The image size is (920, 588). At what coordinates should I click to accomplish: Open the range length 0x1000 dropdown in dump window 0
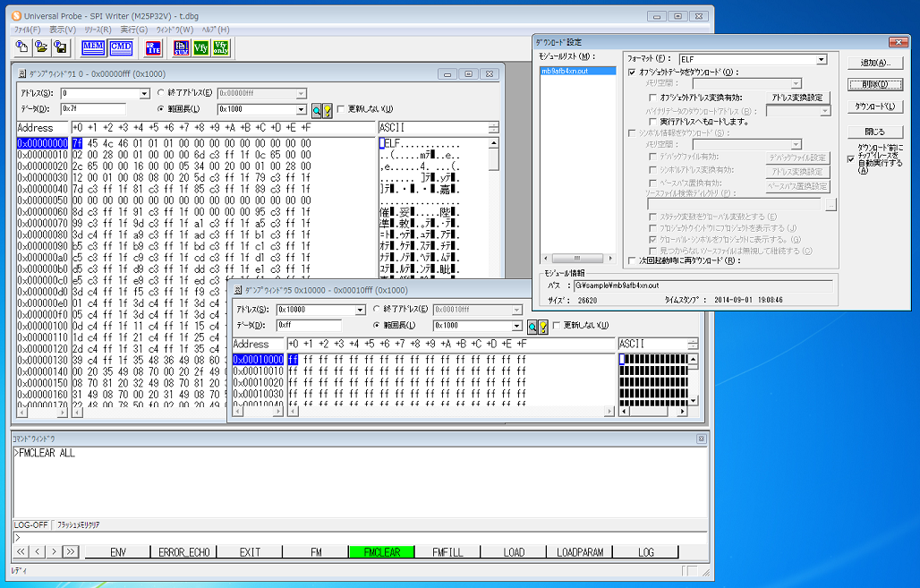301,109
